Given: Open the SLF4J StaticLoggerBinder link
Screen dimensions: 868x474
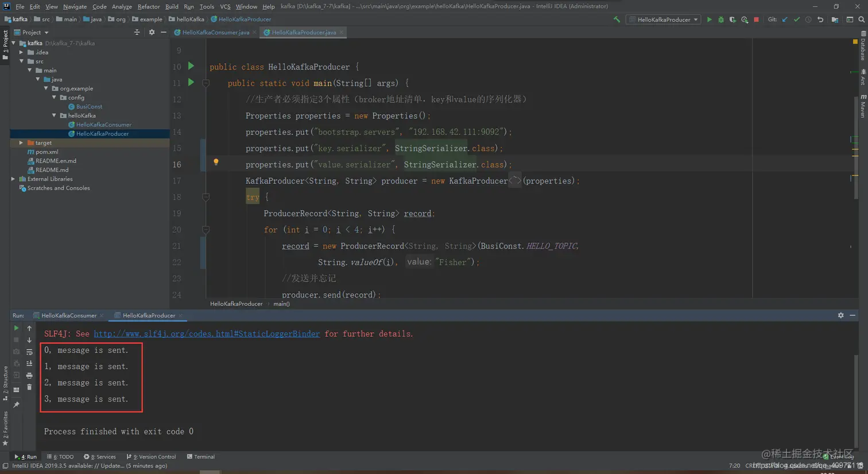Looking at the screenshot, I should tap(207, 334).
